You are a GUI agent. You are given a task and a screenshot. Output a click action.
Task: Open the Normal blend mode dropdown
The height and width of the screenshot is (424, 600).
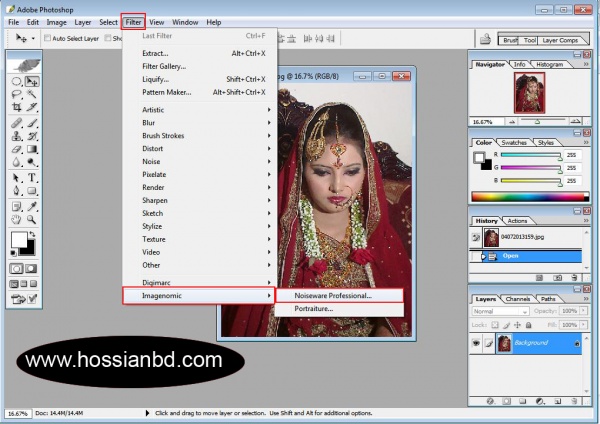500,311
